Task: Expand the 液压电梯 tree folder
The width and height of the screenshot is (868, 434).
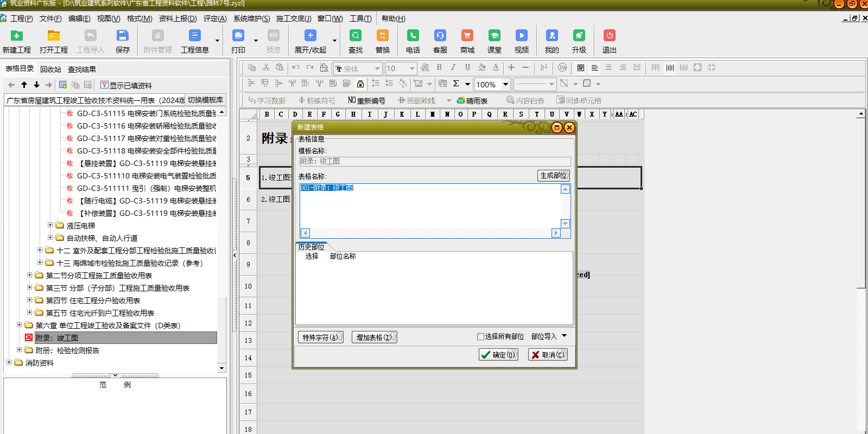Action: click(50, 225)
